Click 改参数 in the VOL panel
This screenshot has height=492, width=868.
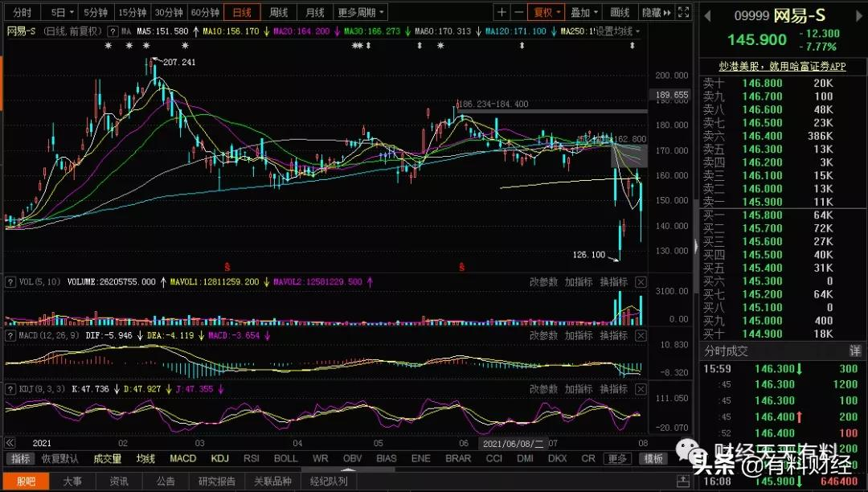tap(543, 282)
